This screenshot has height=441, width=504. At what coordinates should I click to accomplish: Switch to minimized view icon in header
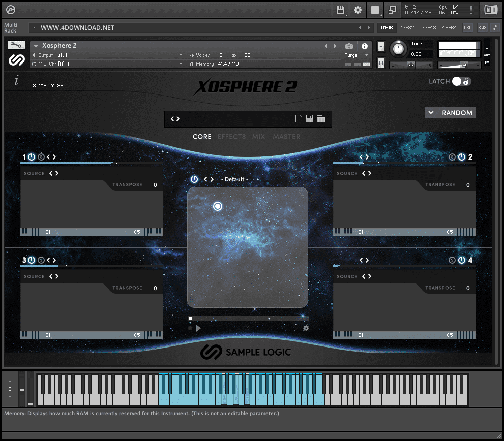[x=392, y=10]
